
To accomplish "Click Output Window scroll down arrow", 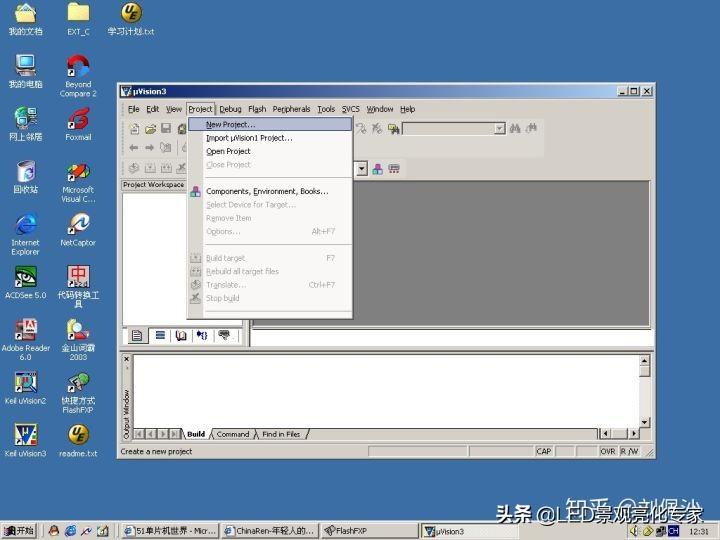I will [645, 422].
